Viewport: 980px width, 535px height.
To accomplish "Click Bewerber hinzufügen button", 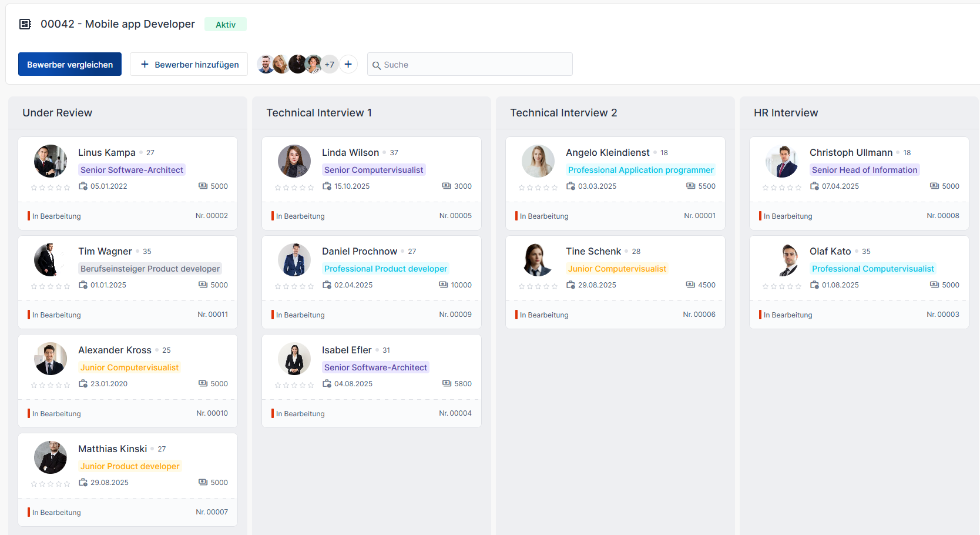I will (189, 64).
